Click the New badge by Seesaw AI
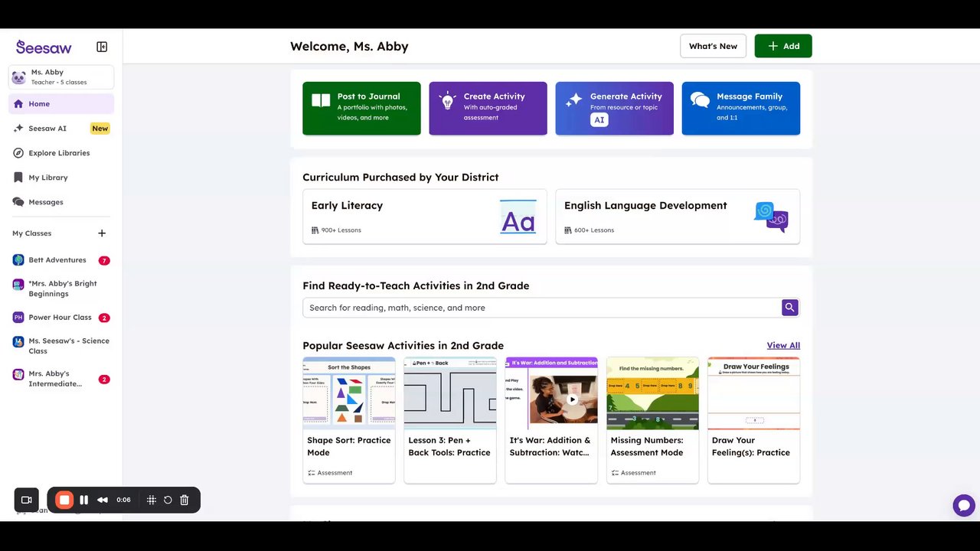 (x=100, y=129)
